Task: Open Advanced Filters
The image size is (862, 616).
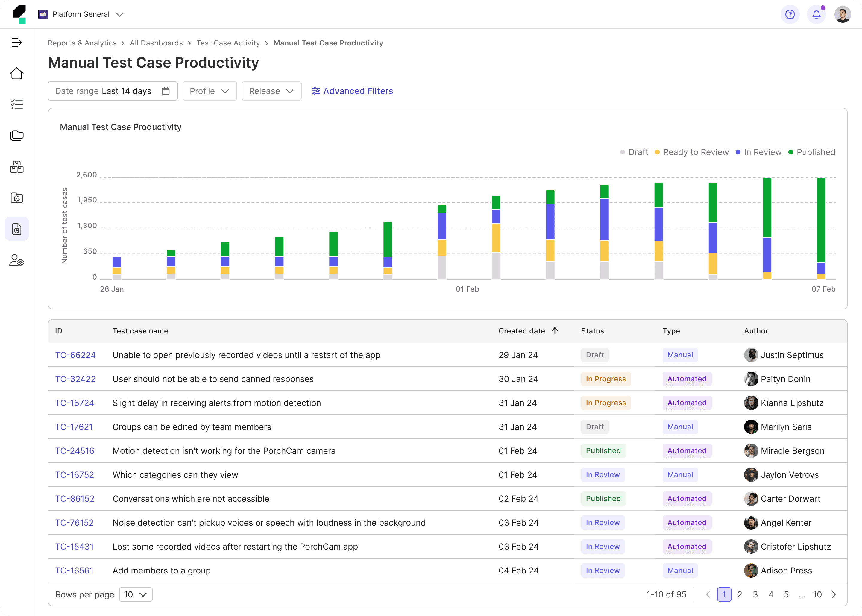Action: click(x=352, y=91)
